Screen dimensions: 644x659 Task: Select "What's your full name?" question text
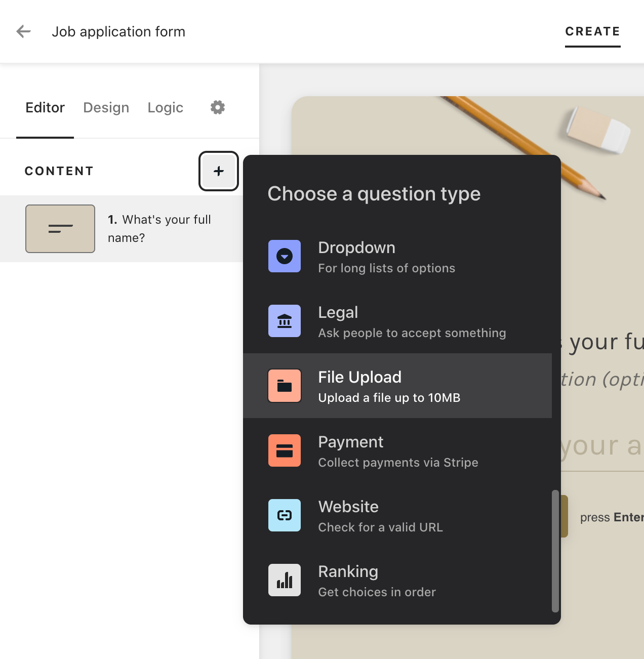159,229
